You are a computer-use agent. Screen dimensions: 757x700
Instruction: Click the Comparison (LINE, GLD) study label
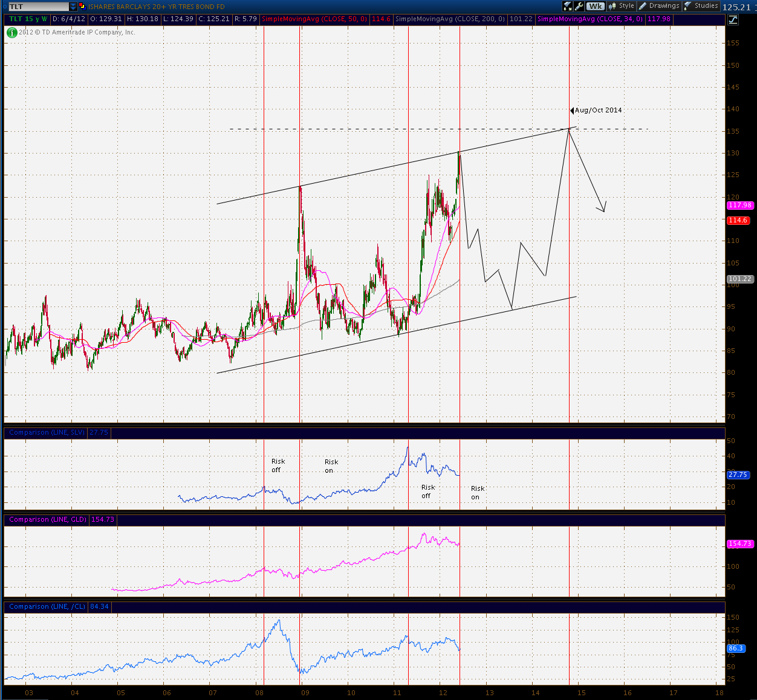click(x=48, y=520)
